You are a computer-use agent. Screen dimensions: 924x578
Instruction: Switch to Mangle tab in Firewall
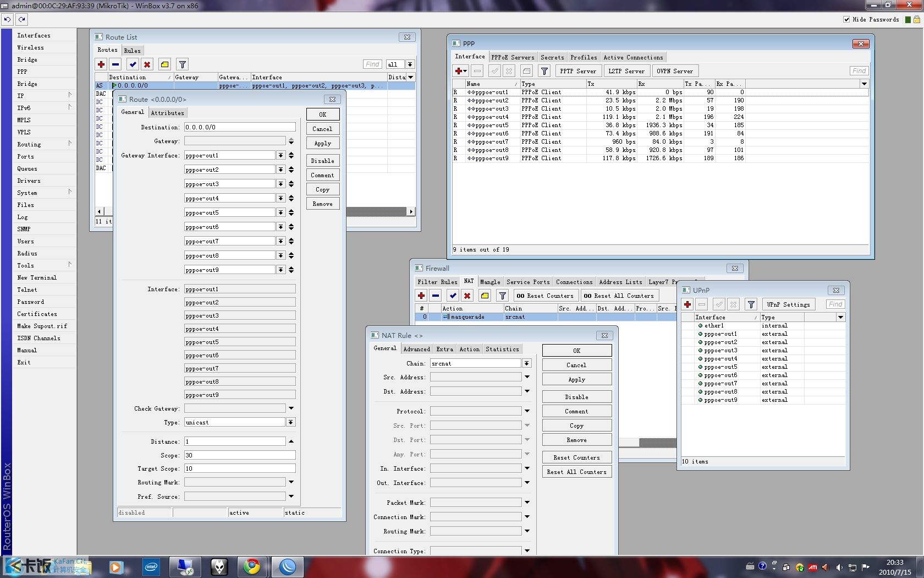490,282
